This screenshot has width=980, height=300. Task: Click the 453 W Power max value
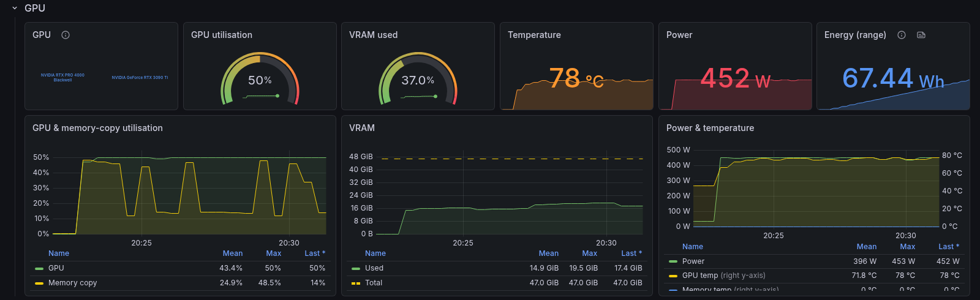coord(903,261)
